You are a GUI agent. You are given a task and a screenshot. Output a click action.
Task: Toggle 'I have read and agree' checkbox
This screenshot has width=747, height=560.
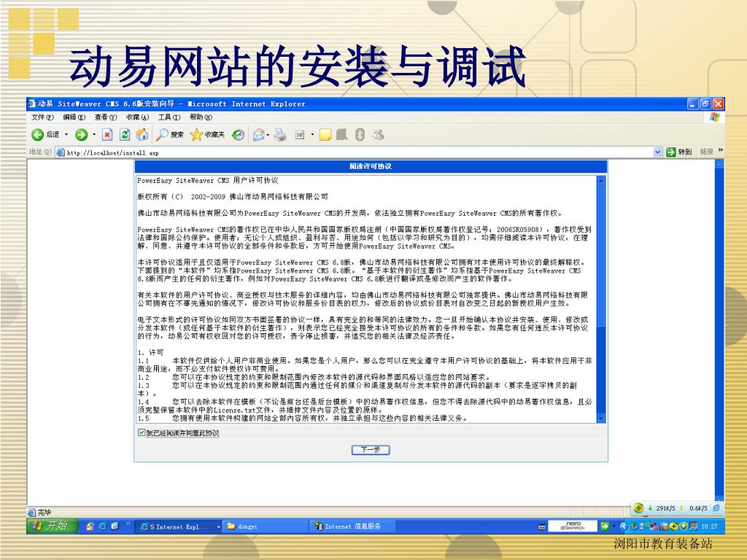142,432
